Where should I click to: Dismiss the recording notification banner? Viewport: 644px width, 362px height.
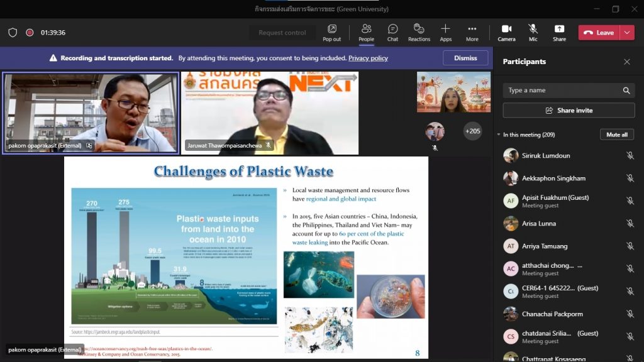coord(465,58)
